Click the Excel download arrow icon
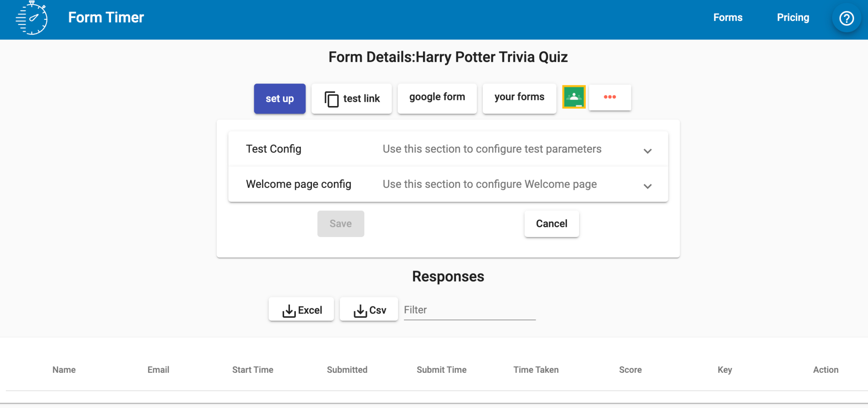Image resolution: width=868 pixels, height=408 pixels. [289, 311]
